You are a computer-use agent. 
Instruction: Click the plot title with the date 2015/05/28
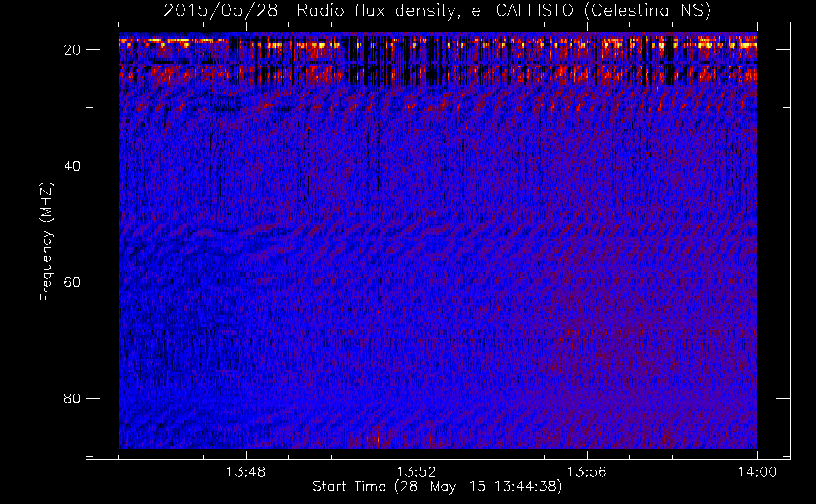point(437,11)
